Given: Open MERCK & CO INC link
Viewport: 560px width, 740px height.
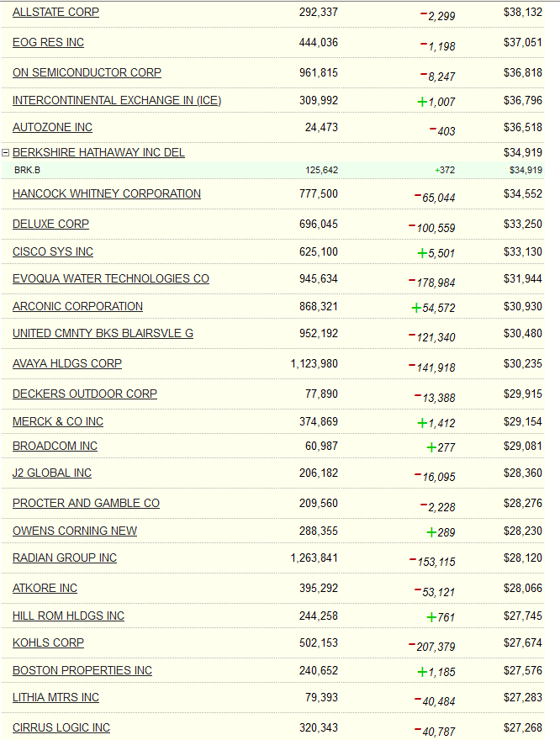Looking at the screenshot, I should coord(57,422).
